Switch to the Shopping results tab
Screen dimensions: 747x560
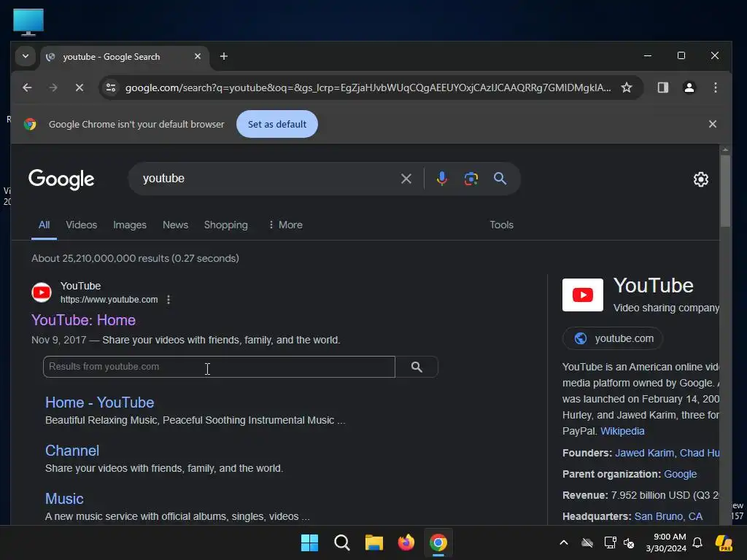point(226,225)
